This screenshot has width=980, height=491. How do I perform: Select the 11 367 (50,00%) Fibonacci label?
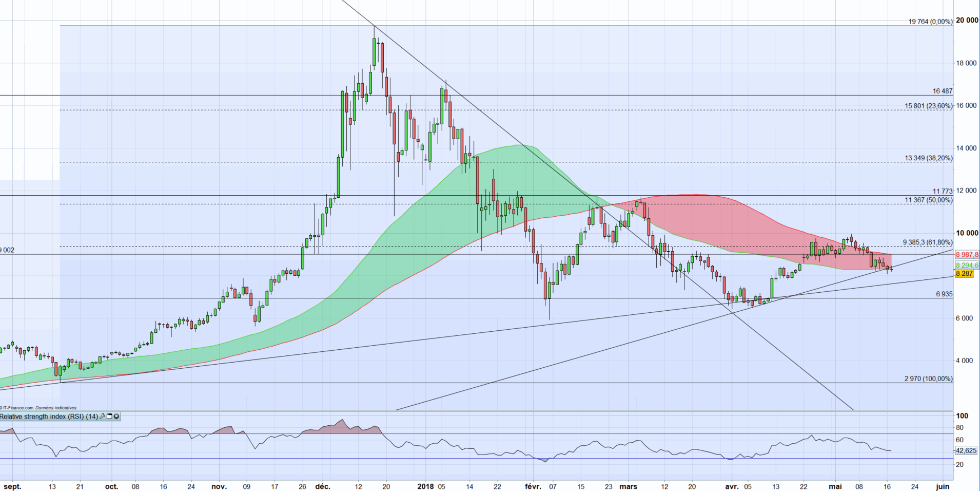(x=929, y=200)
